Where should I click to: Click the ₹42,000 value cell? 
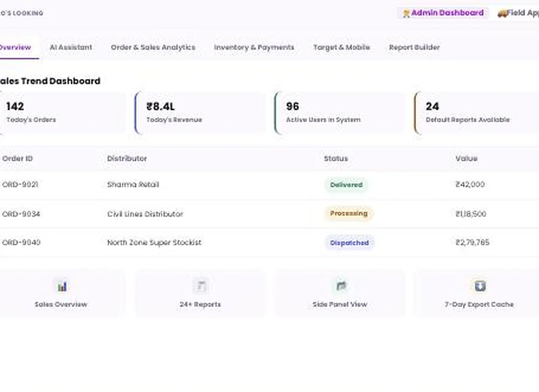[470, 184]
